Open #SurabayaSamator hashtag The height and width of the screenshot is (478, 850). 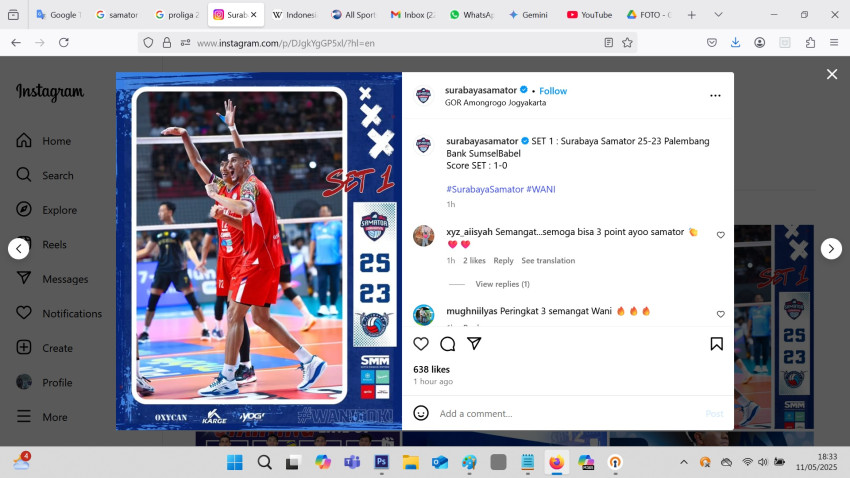point(485,189)
